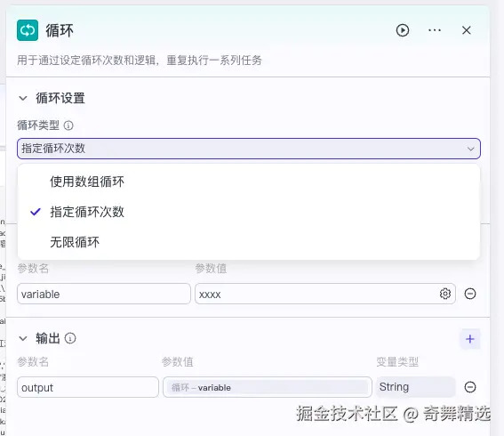Select 使用数组循环 option
Screen dimensions: 504x436
coord(249,182)
